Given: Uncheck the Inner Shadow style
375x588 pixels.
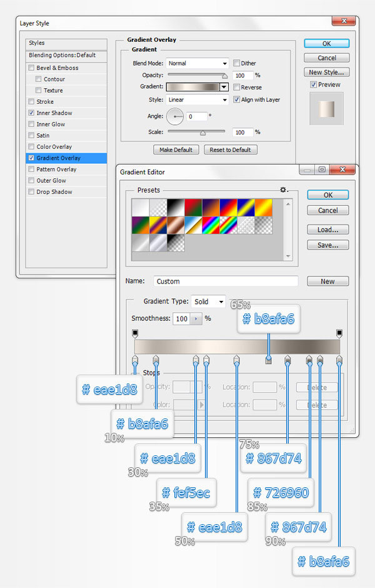Looking at the screenshot, I should click(31, 113).
